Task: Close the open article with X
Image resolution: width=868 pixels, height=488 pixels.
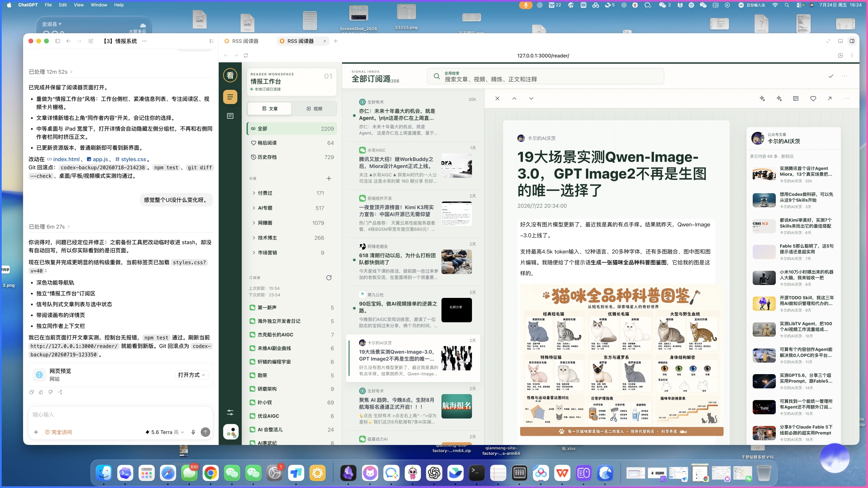Action: pos(497,99)
